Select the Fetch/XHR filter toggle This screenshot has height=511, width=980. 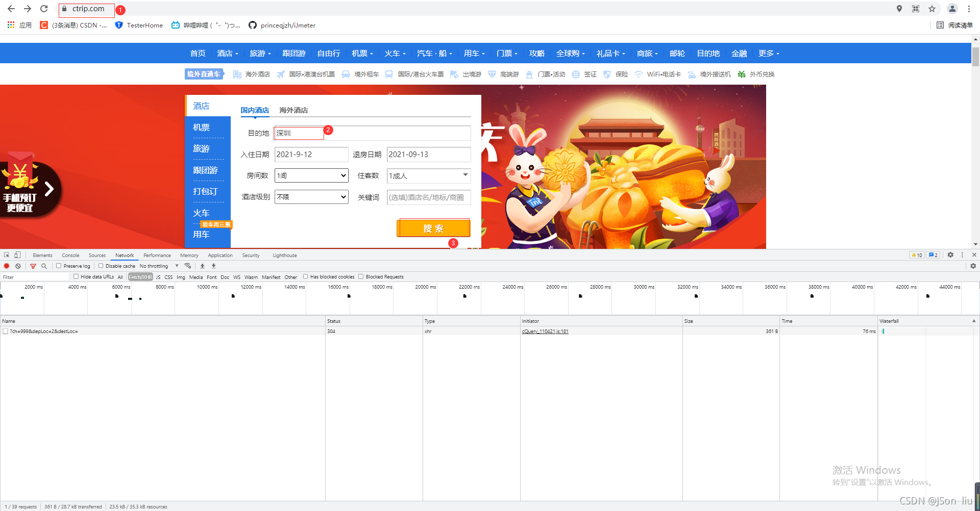point(140,277)
